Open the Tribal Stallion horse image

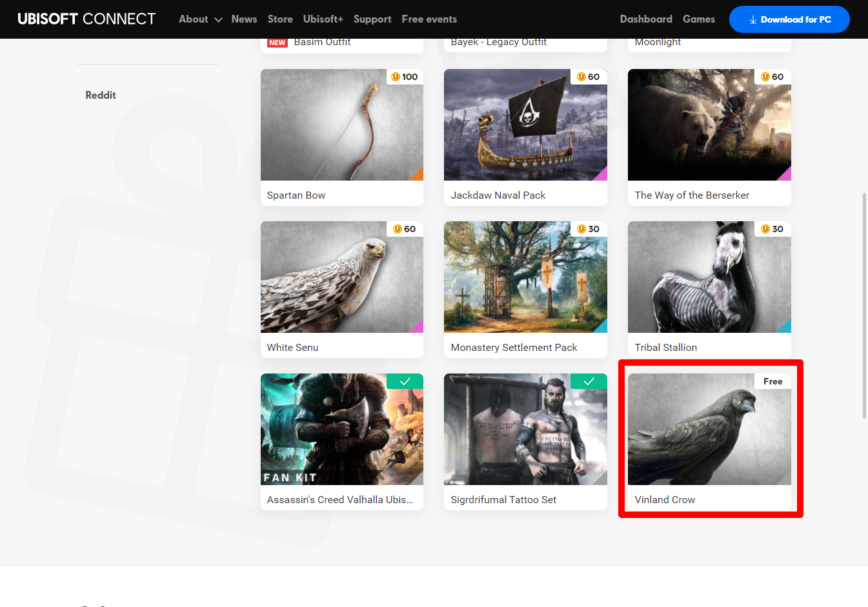coord(709,277)
